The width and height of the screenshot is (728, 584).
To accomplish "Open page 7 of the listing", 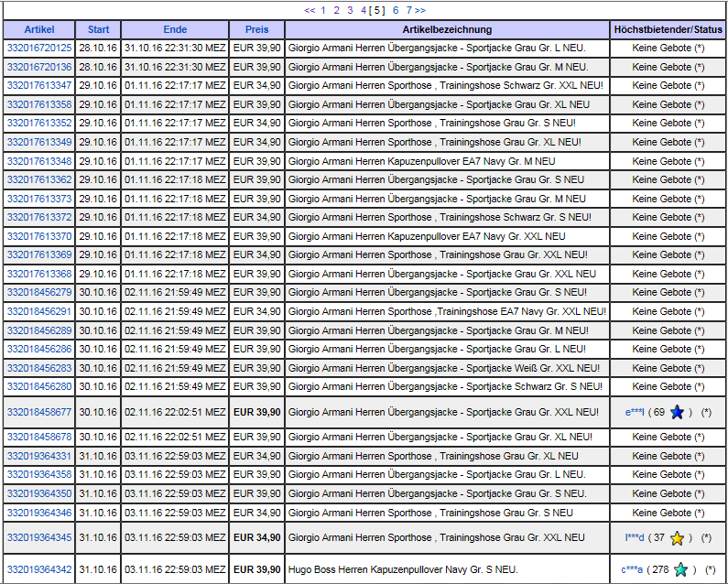I will [409, 10].
